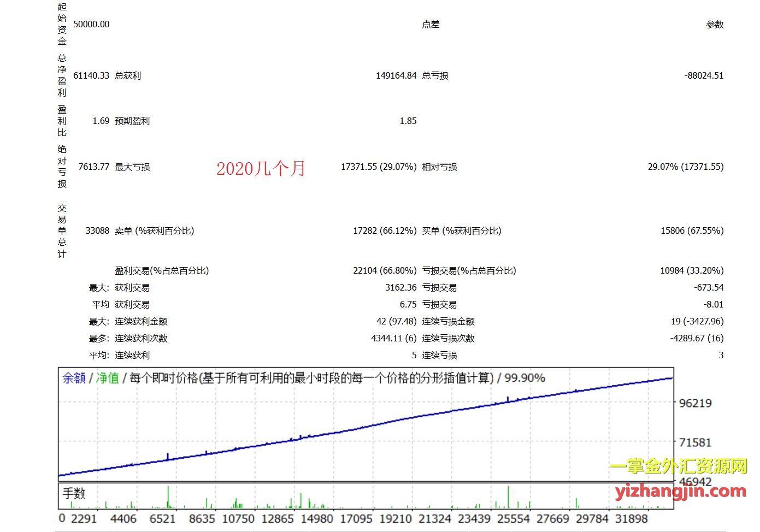Select the total loss value -88024.51

[x=704, y=75]
